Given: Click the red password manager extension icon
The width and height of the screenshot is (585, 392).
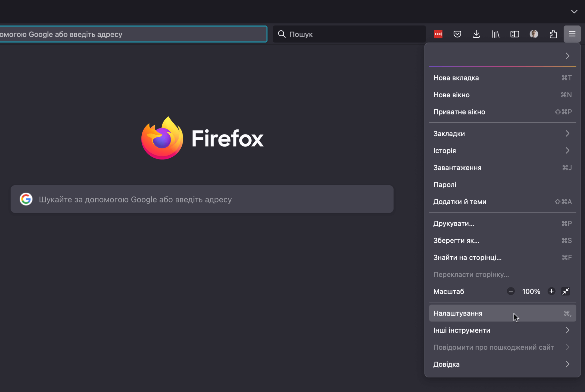Looking at the screenshot, I should point(438,34).
